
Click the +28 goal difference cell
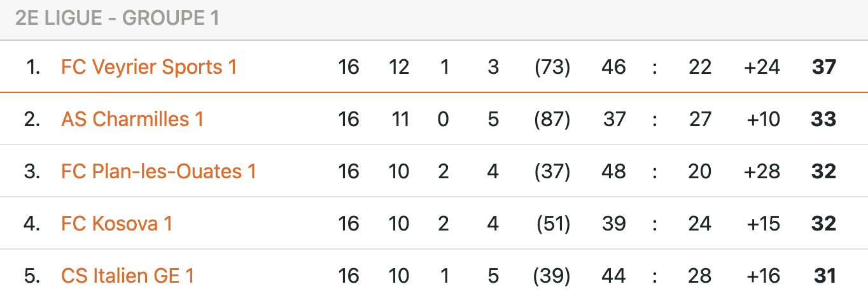(x=762, y=171)
